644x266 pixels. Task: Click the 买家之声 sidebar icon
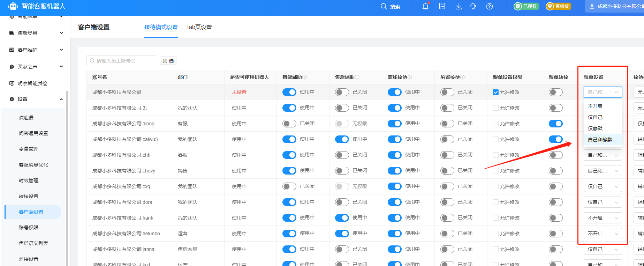12,67
